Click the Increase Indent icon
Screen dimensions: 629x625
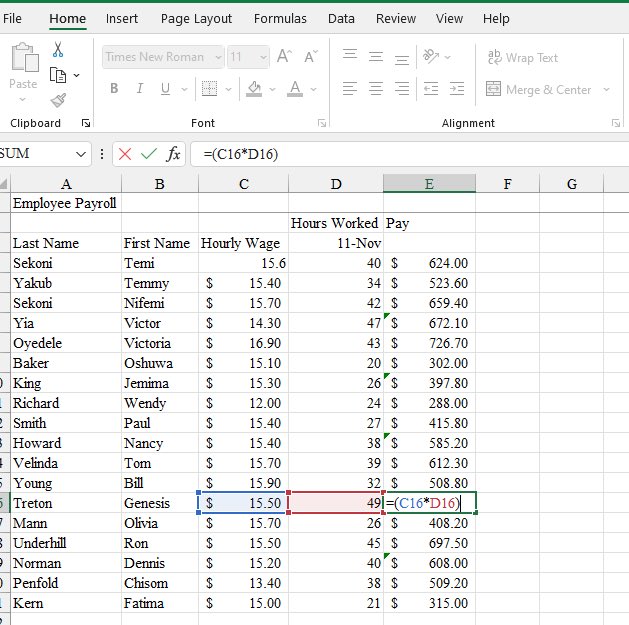(x=457, y=89)
